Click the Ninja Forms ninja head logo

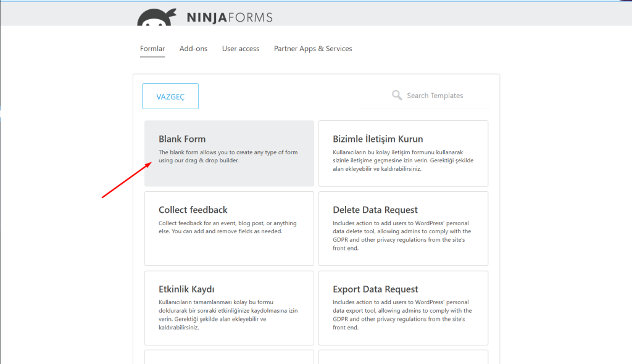[x=156, y=17]
